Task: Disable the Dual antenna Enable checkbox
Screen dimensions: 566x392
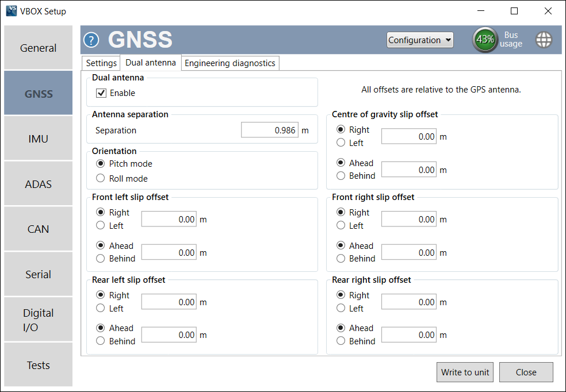Action: (101, 94)
